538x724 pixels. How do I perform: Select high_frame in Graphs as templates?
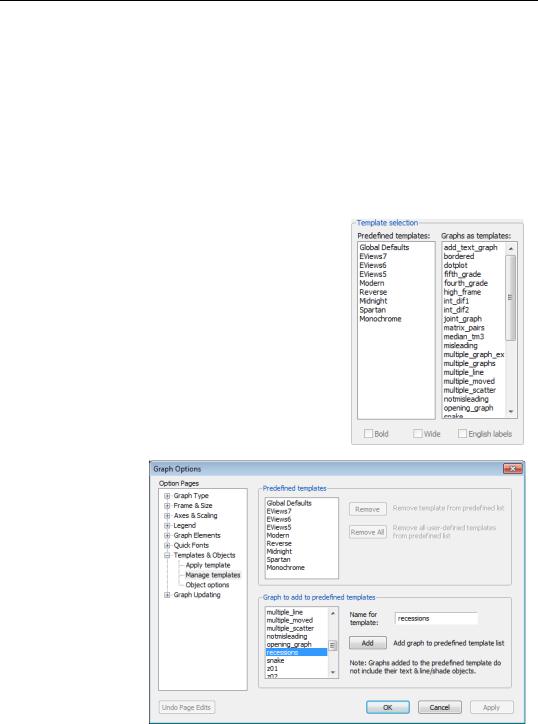click(x=462, y=292)
